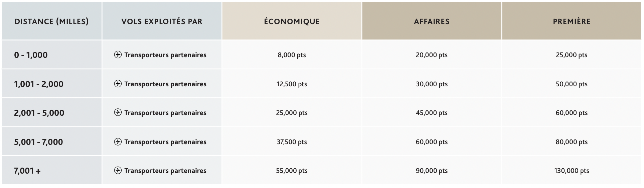Select the AFFAIRES column header

432,21
